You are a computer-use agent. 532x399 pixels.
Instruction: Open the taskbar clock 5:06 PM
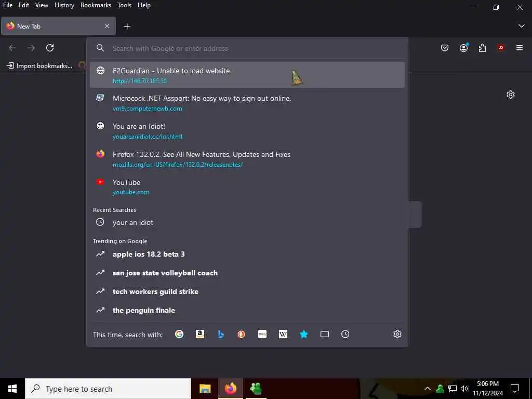pyautogui.click(x=488, y=389)
